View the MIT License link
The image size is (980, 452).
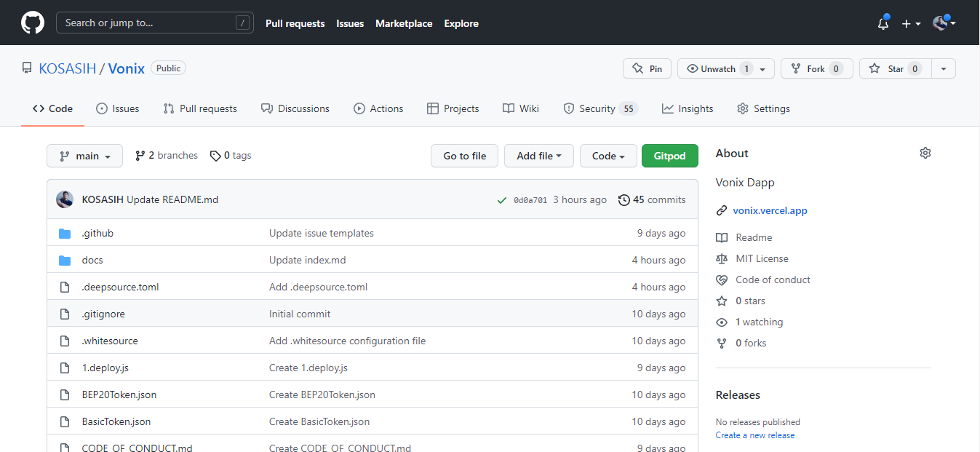pyautogui.click(x=762, y=258)
